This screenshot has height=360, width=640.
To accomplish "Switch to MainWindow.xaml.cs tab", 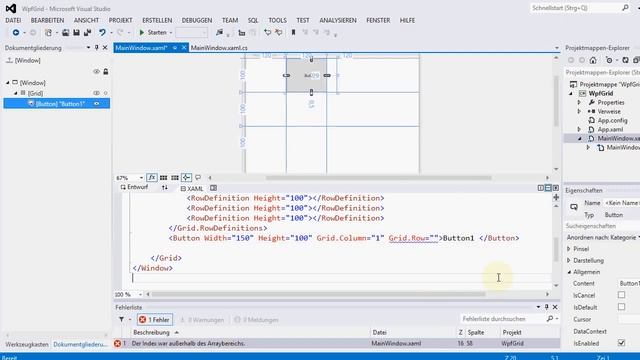I will (x=219, y=48).
